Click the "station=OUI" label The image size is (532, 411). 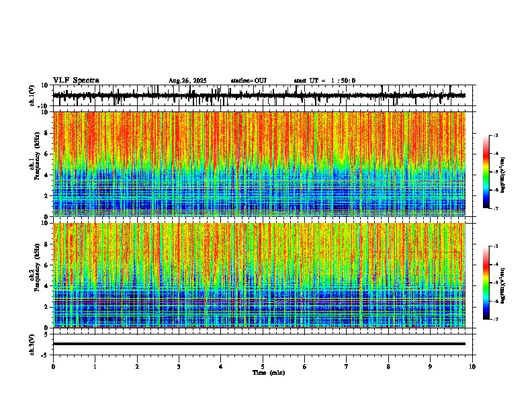point(249,81)
